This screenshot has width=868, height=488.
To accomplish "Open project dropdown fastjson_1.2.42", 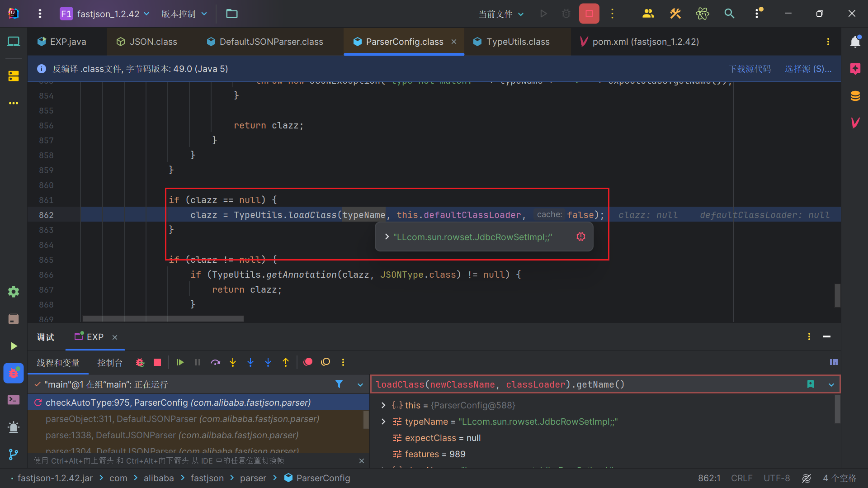I will pos(105,14).
